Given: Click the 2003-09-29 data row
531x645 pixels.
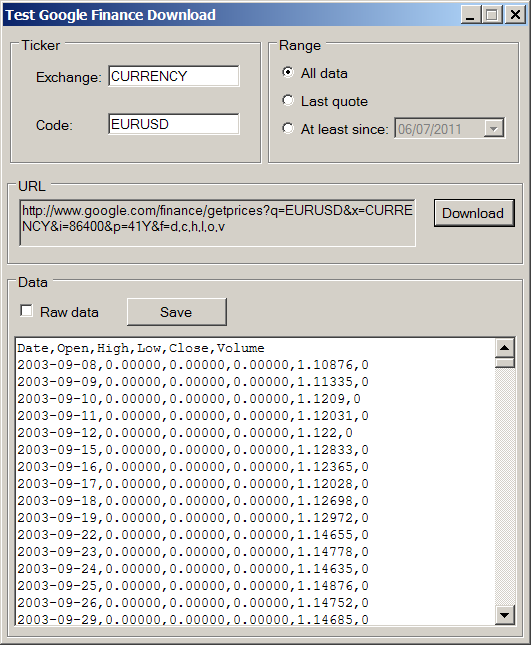Looking at the screenshot, I should pyautogui.click(x=193, y=619).
